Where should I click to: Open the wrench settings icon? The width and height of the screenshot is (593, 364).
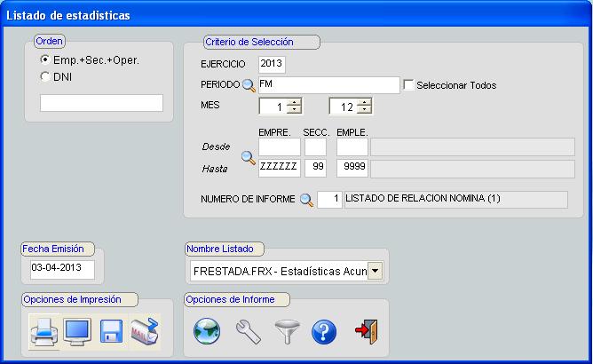(x=248, y=332)
